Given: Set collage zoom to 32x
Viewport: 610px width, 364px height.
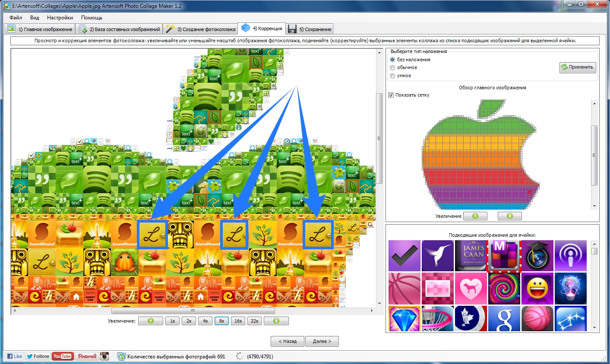Looking at the screenshot, I should [255, 321].
